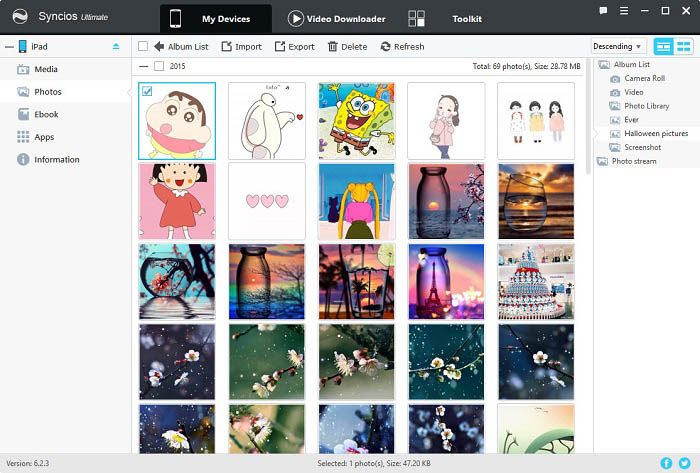Click the Delete button
This screenshot has width=700, height=473.
(347, 46)
